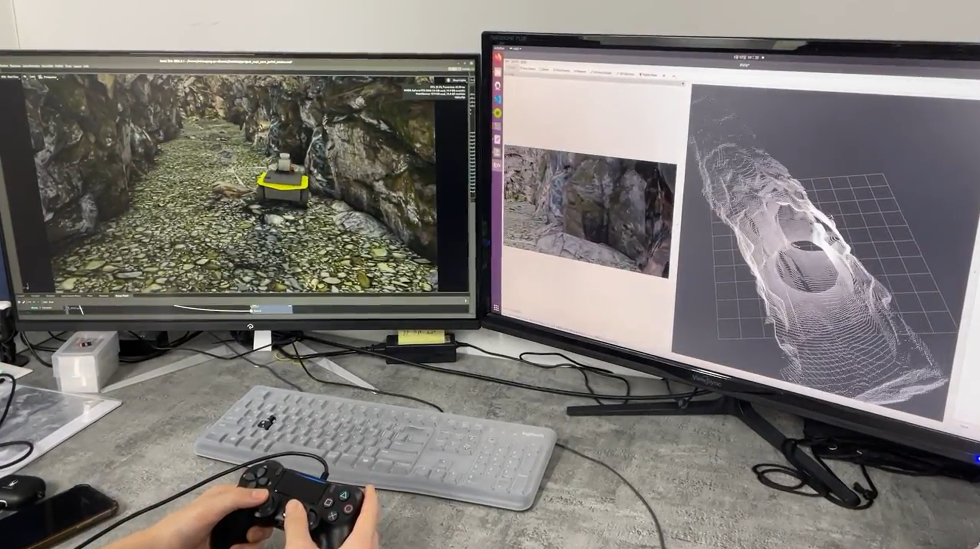Open the File menu in RViz
The height and width of the screenshot is (549, 980).
[508, 61]
